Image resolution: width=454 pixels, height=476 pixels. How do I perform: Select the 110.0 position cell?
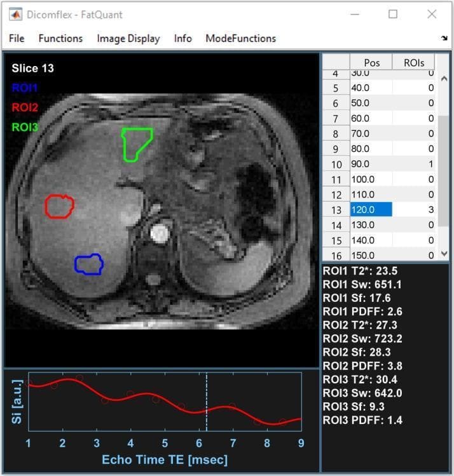(x=371, y=194)
